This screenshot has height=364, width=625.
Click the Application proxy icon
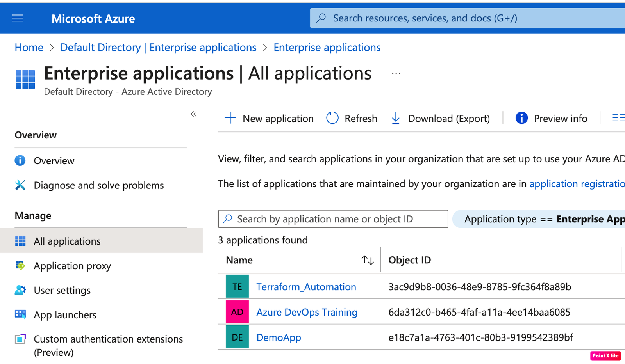20,265
